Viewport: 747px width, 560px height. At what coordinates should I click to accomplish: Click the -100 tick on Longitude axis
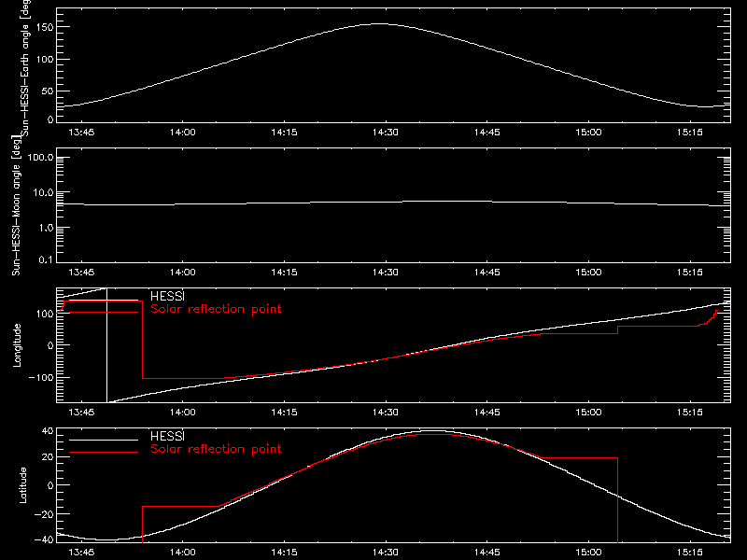[42, 377]
